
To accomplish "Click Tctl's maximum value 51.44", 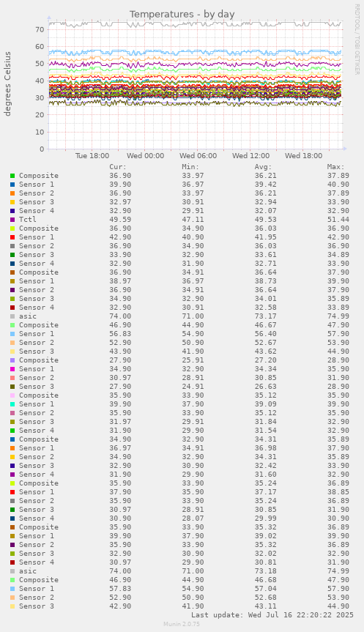I will [338, 220].
